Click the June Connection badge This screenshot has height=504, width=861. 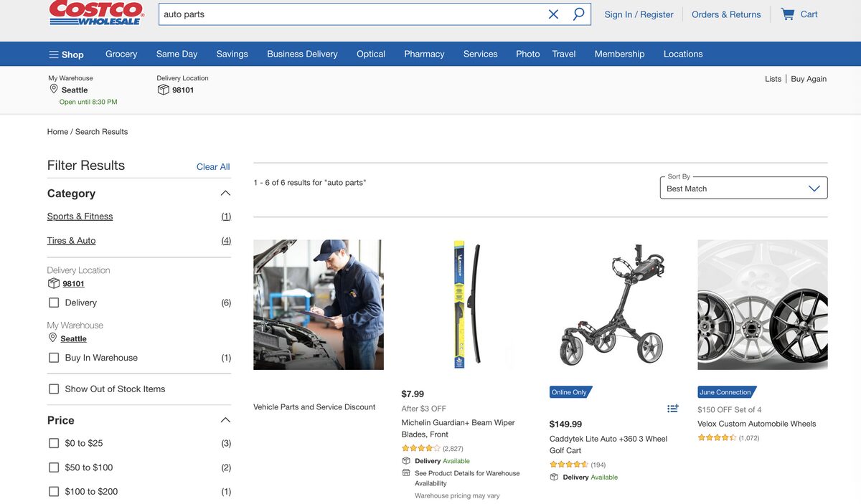(x=726, y=392)
